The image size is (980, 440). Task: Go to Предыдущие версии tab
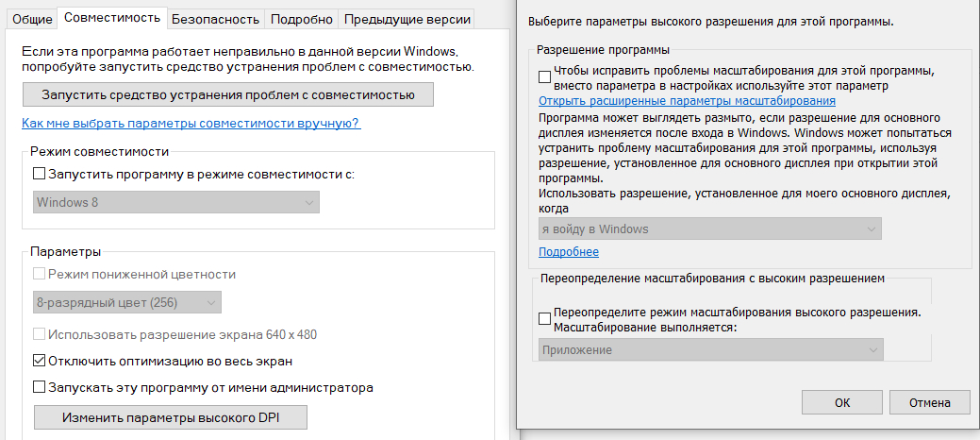click(406, 19)
